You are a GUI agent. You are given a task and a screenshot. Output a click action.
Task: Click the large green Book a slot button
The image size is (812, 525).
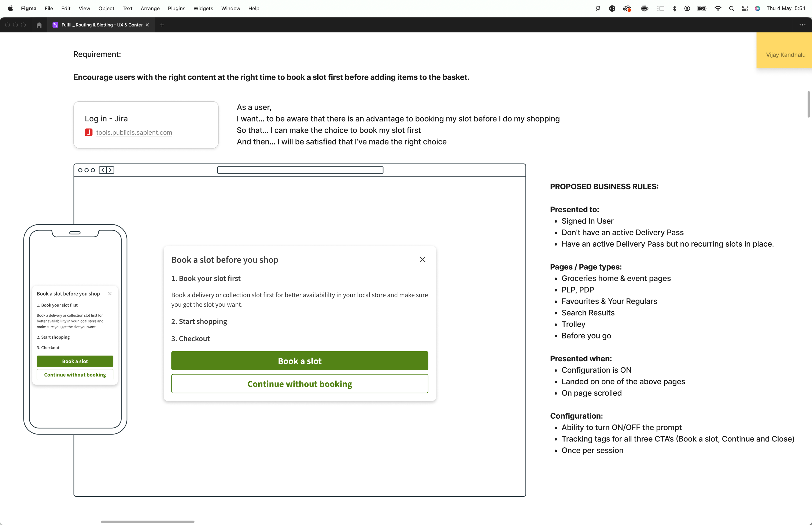point(299,361)
